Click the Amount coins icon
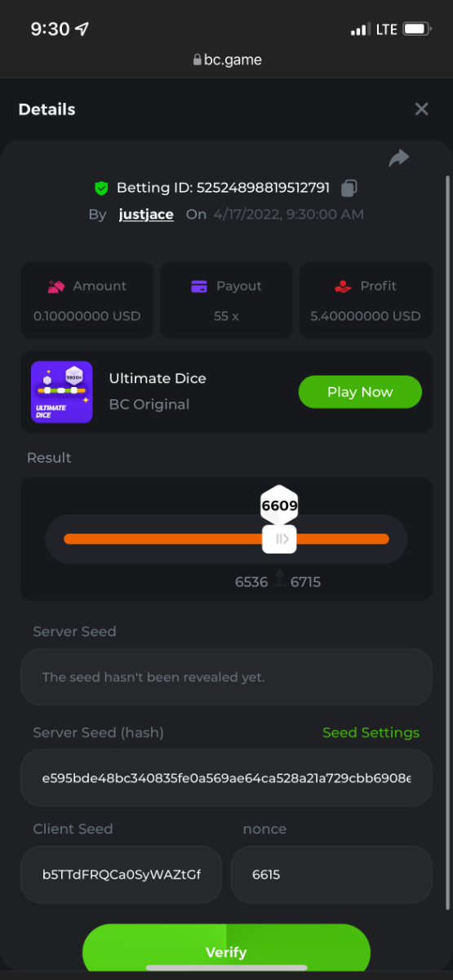This screenshot has width=453, height=980. point(56,287)
